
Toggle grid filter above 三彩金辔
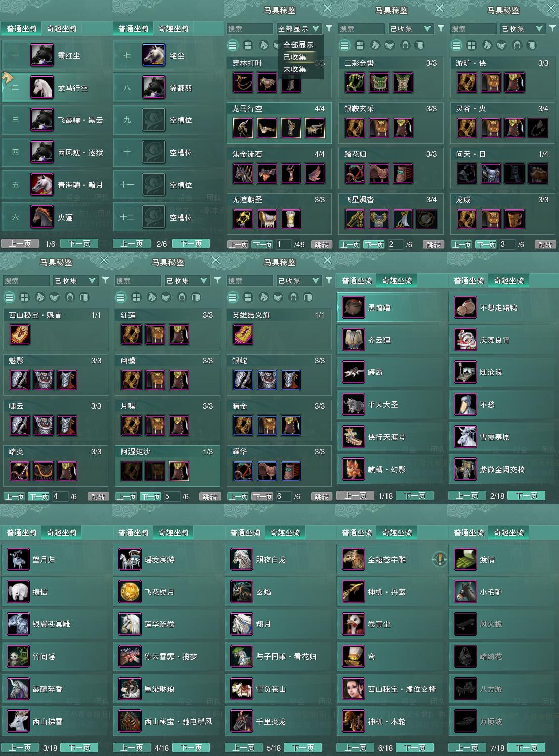point(360,45)
